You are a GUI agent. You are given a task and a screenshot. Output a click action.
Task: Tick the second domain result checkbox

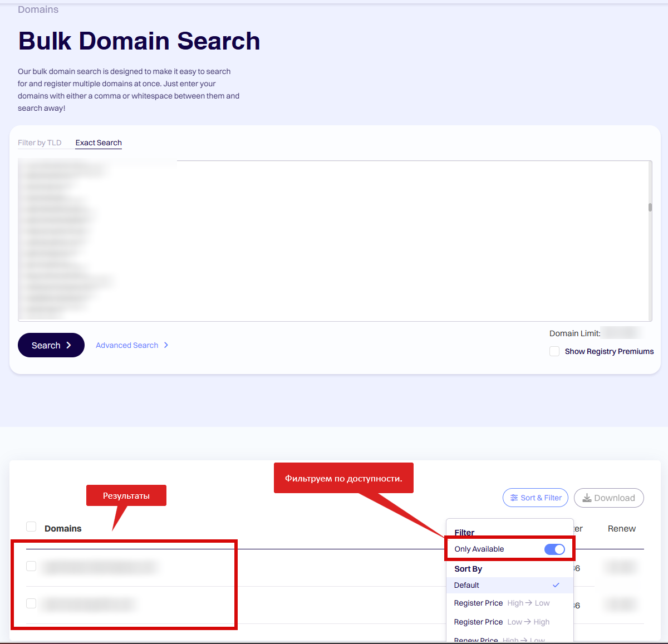pyautogui.click(x=31, y=603)
